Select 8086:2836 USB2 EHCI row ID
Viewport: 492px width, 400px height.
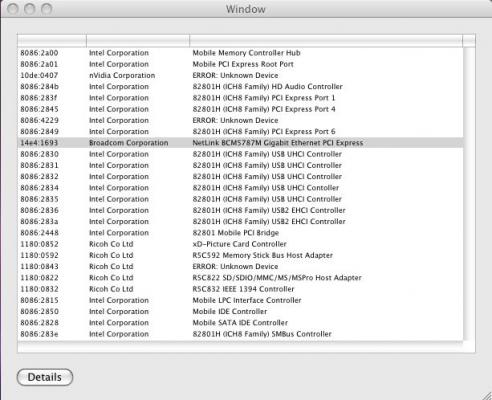(x=39, y=210)
